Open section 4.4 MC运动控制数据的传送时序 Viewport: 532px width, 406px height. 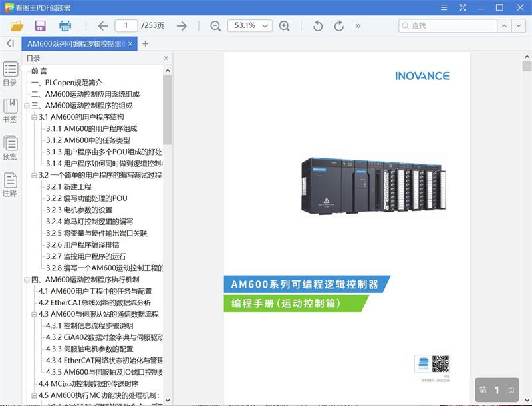(88, 383)
